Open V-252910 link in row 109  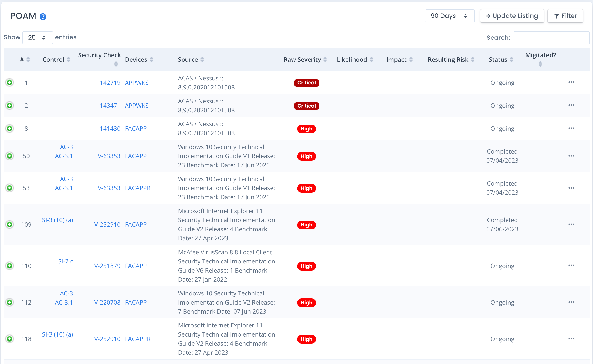pyautogui.click(x=107, y=225)
